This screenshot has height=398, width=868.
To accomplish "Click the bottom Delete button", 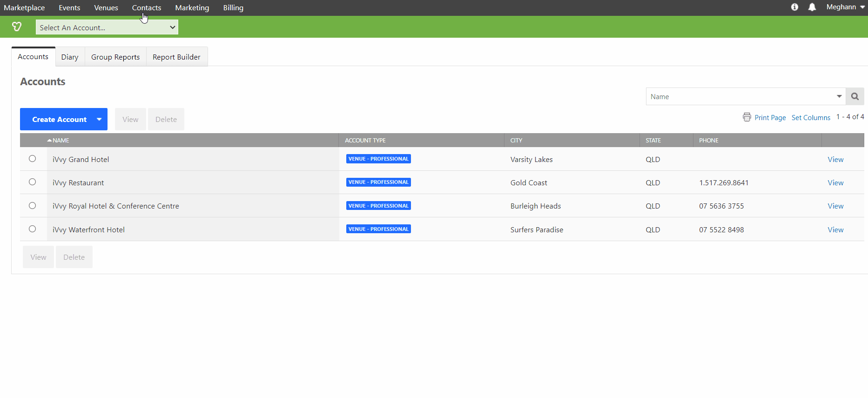I will [74, 257].
